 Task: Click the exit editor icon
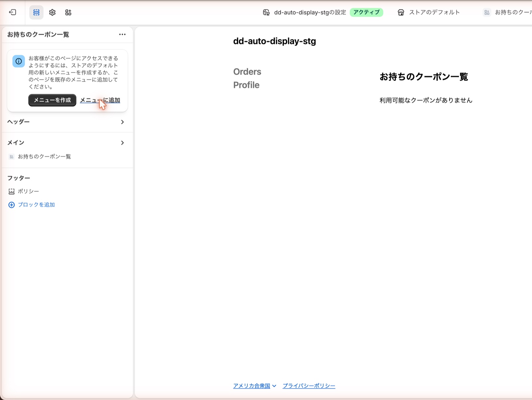13,12
